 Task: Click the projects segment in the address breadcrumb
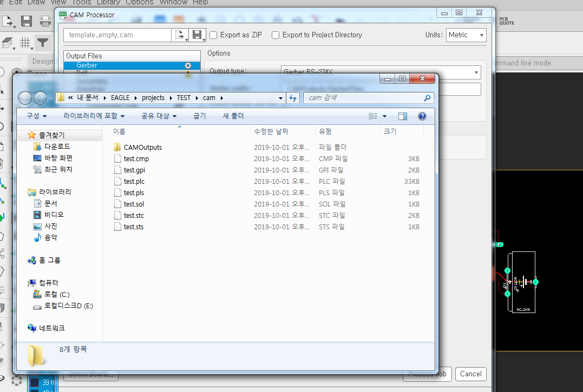coord(153,98)
